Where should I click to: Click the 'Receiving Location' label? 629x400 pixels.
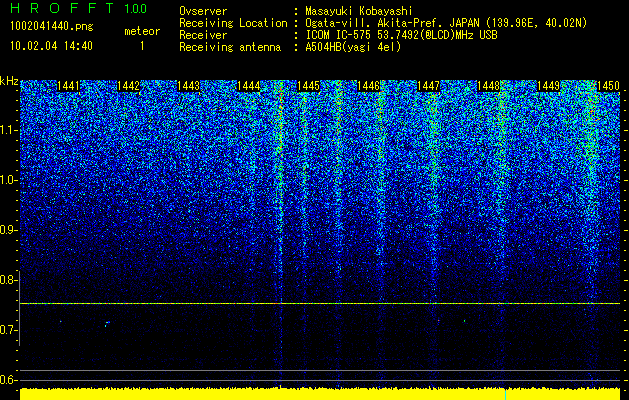[233, 23]
